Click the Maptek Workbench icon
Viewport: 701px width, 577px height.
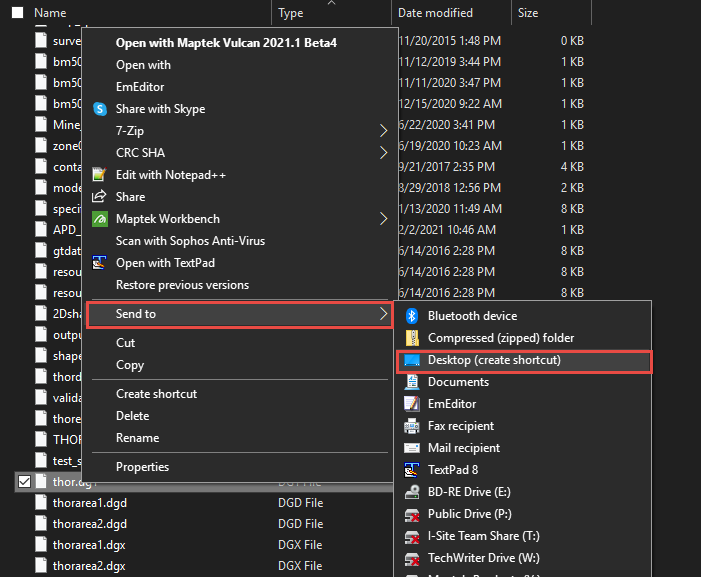click(x=100, y=219)
